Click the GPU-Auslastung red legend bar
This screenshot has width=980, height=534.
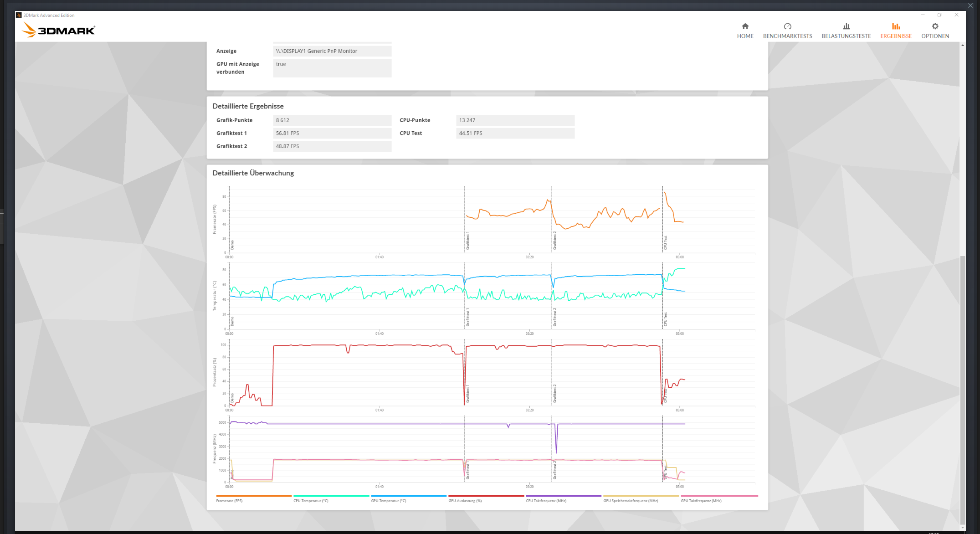coord(486,496)
